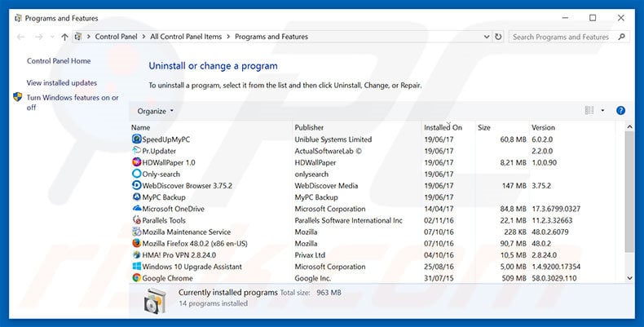Open the recent locations dropdown arrow
The width and height of the screenshot is (644, 327).
52,37
